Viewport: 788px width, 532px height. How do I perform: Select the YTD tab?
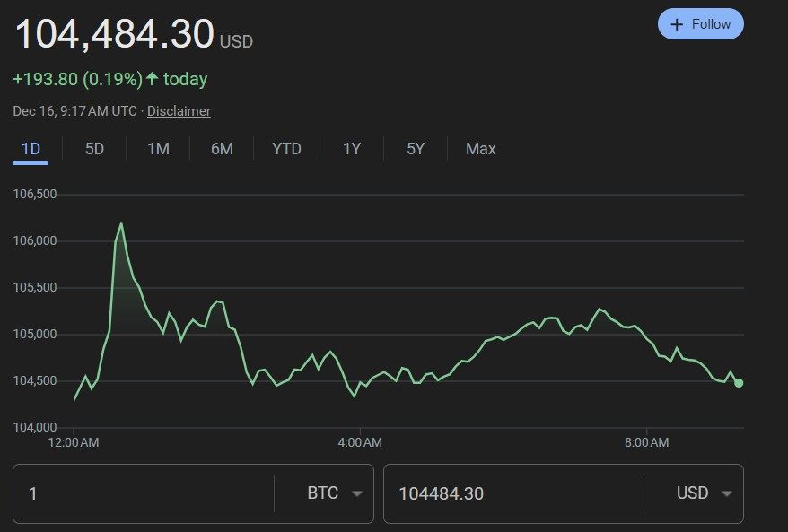286,149
